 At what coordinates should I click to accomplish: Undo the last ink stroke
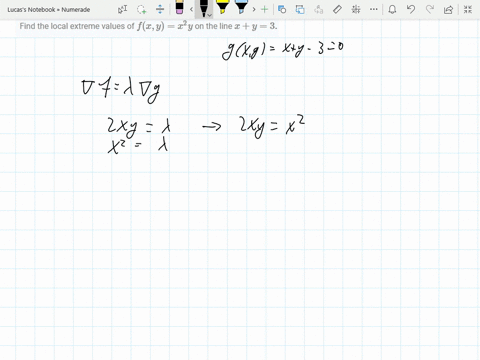pos(411,9)
